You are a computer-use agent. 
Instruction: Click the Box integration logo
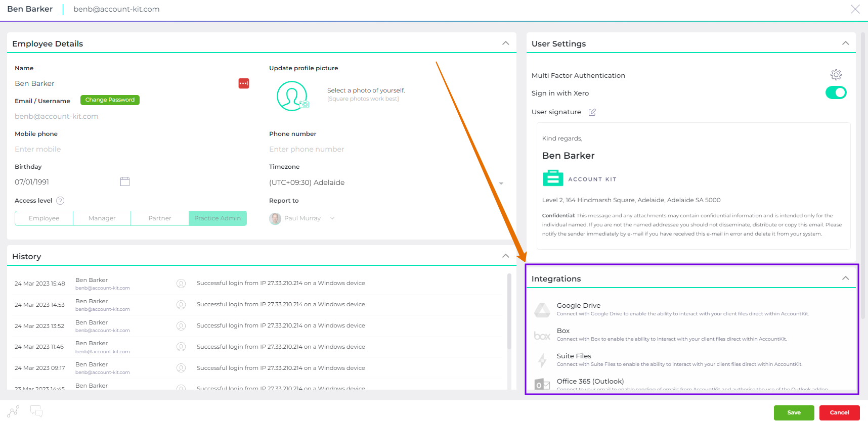(x=542, y=336)
